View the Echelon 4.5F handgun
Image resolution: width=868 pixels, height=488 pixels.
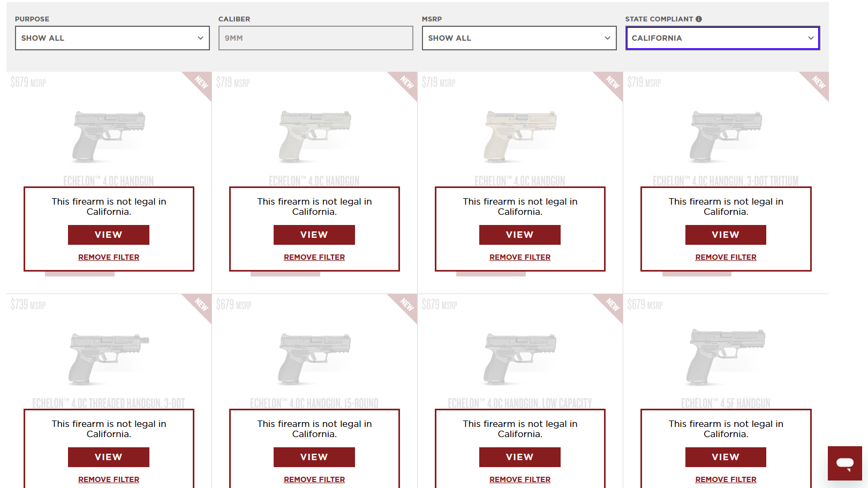click(726, 457)
